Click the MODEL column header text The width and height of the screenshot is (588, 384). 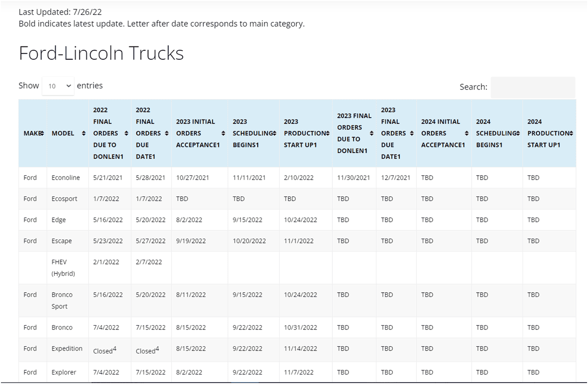coord(63,133)
